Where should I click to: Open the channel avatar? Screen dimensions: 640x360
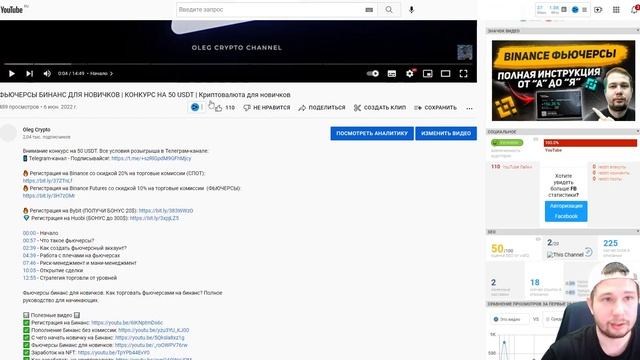point(8,133)
